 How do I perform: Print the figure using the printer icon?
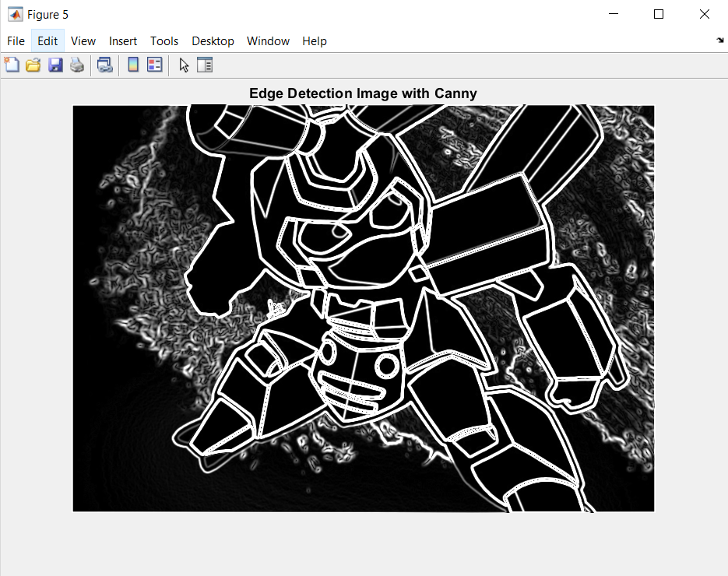77,65
